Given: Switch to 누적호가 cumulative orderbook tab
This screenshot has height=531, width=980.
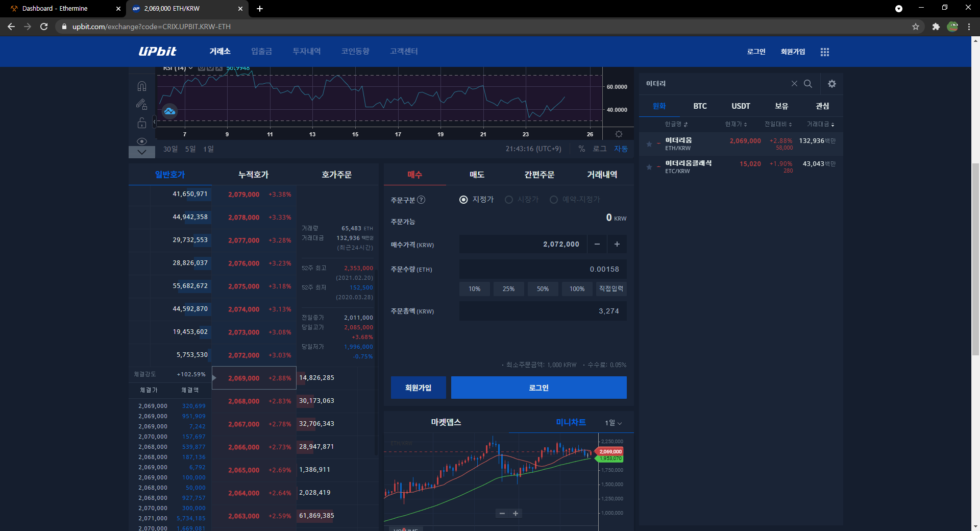Looking at the screenshot, I should (x=254, y=175).
